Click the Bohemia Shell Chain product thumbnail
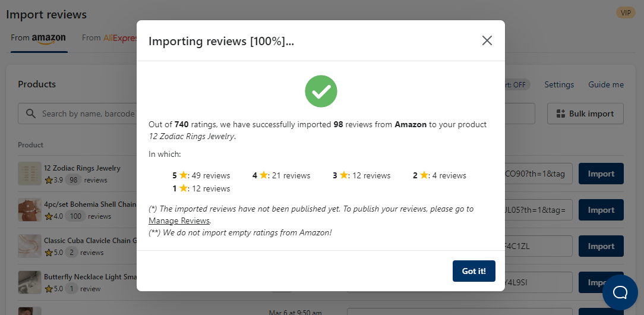This screenshot has height=315, width=644. point(30,210)
